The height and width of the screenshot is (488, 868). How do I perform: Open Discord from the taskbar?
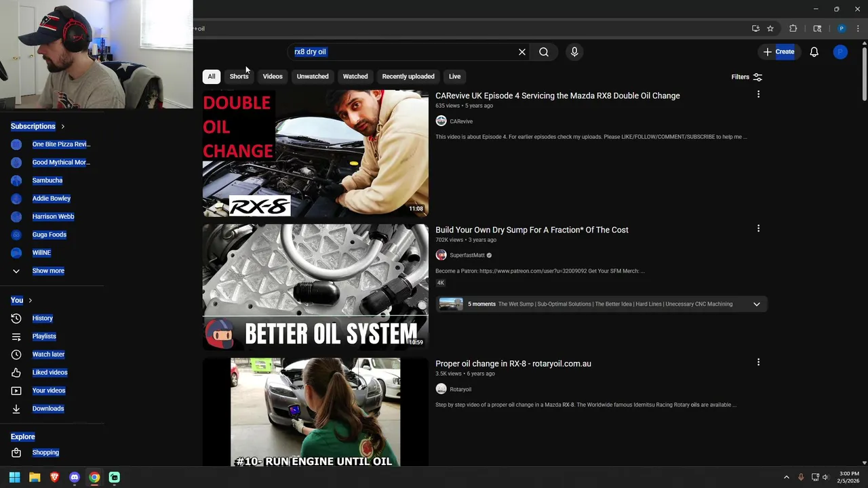coord(75,477)
